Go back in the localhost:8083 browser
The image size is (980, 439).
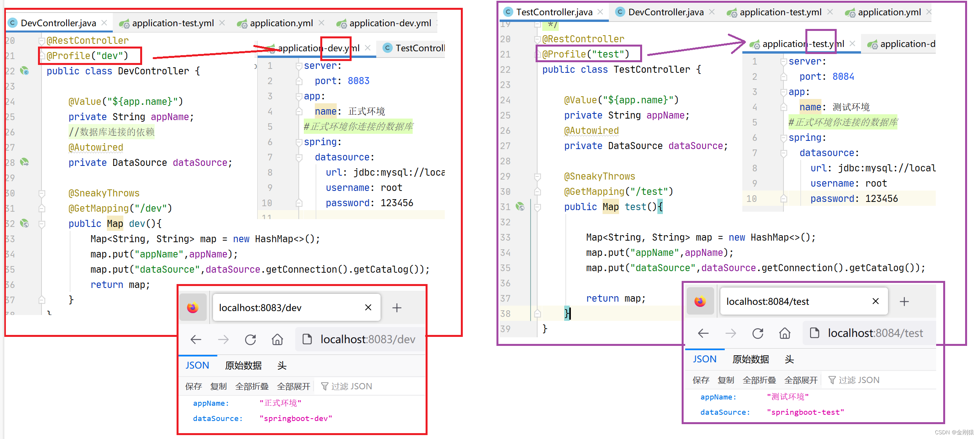[x=196, y=339]
